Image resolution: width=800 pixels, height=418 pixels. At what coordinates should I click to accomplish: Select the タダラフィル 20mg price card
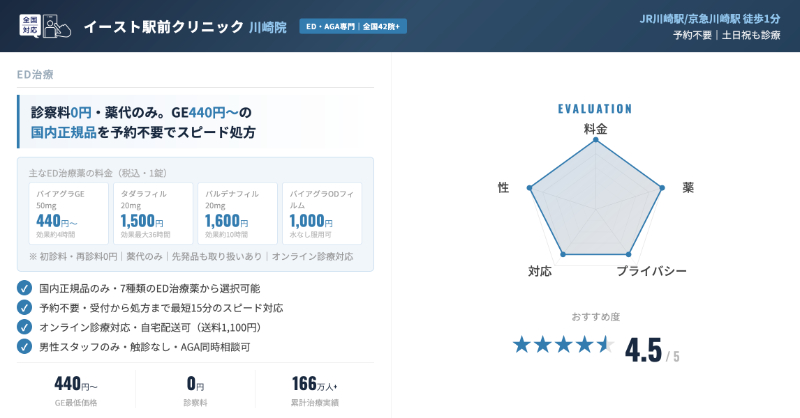click(x=155, y=213)
